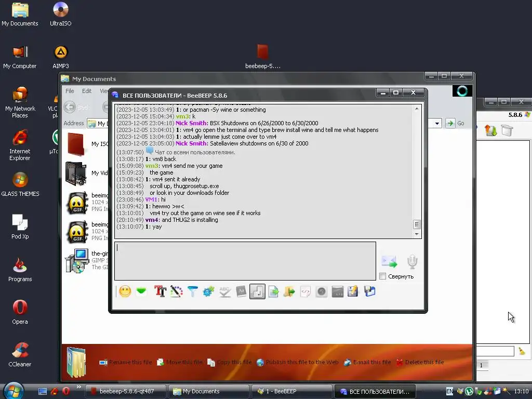
Task: Click the gray round camera icon
Action: 321,291
